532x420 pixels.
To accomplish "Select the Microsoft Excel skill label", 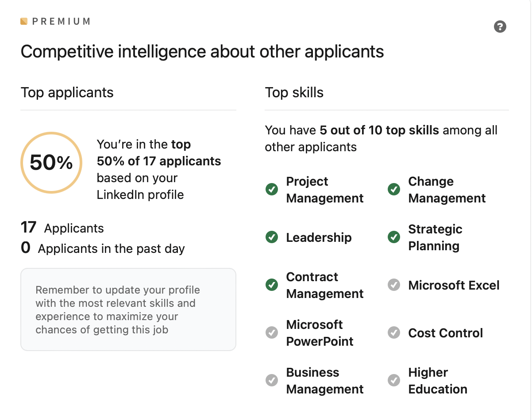I will coord(454,285).
